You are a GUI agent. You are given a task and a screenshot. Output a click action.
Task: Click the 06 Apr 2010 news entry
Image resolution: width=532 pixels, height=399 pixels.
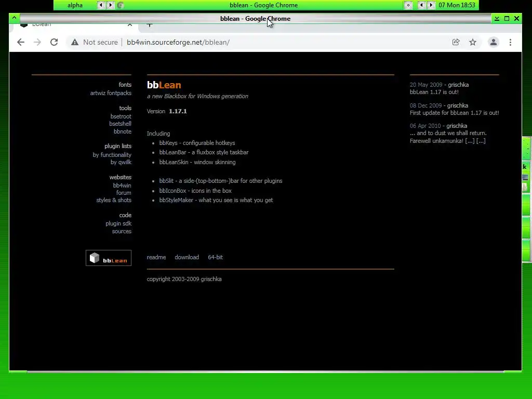448,134
